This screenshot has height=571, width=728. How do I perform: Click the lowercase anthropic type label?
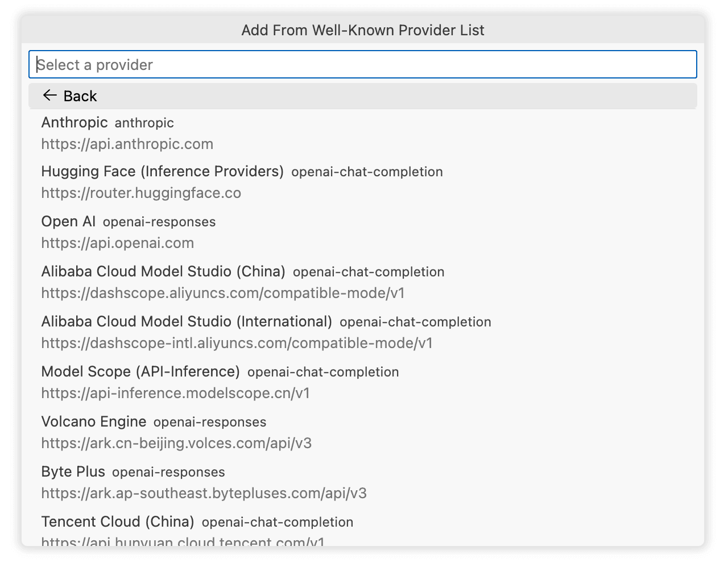(144, 123)
